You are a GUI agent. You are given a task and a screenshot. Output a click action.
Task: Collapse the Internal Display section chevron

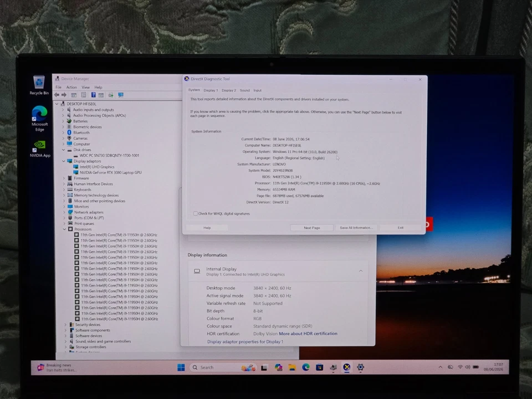[361, 271]
